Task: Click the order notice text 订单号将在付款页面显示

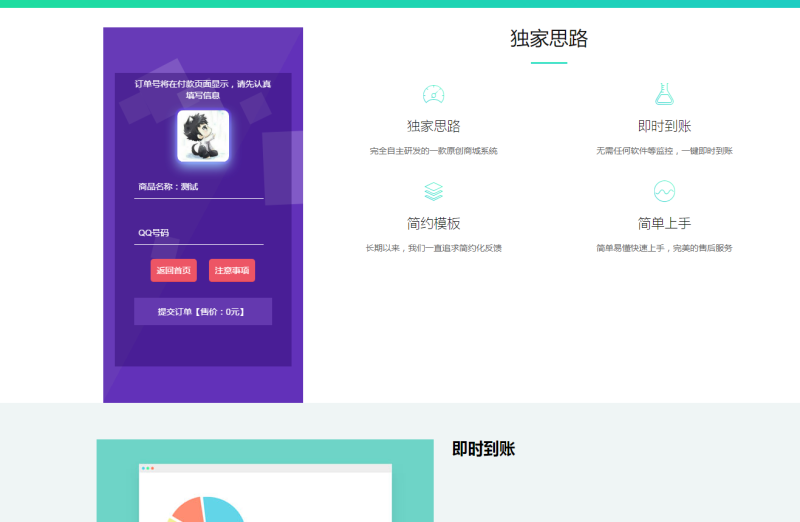Action: pyautogui.click(x=203, y=89)
